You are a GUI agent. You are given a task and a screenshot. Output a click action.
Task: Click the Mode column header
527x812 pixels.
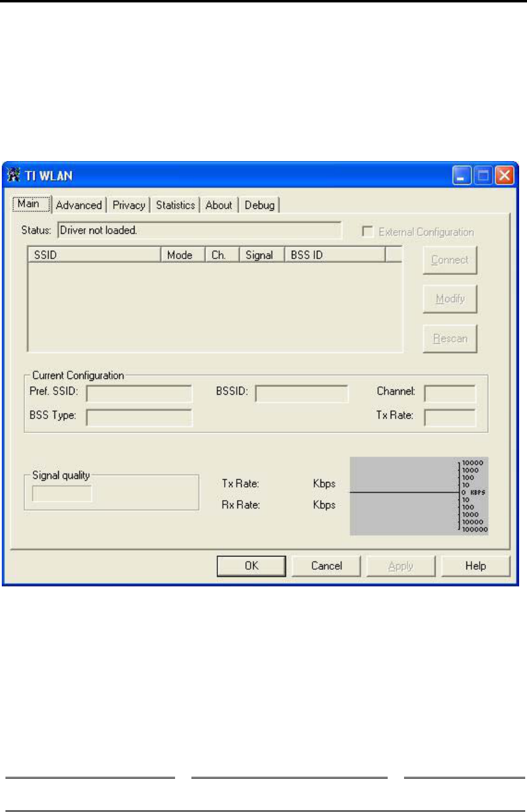[183, 255]
